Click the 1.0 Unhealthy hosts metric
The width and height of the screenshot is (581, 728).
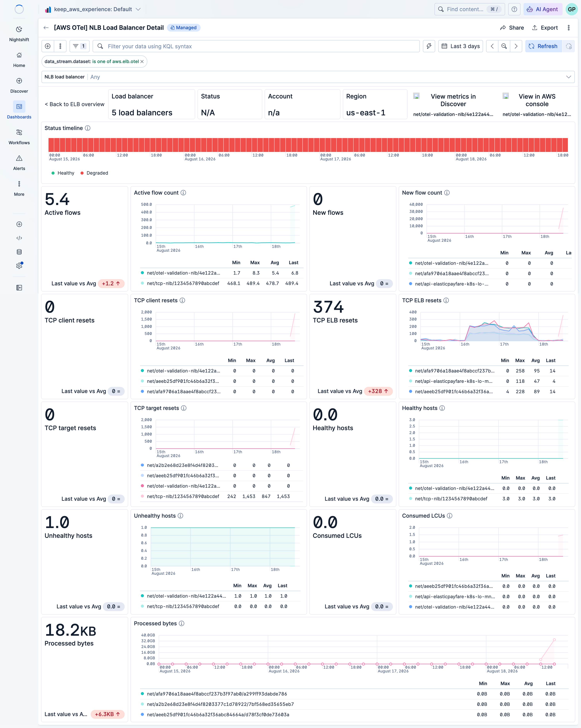[57, 522]
